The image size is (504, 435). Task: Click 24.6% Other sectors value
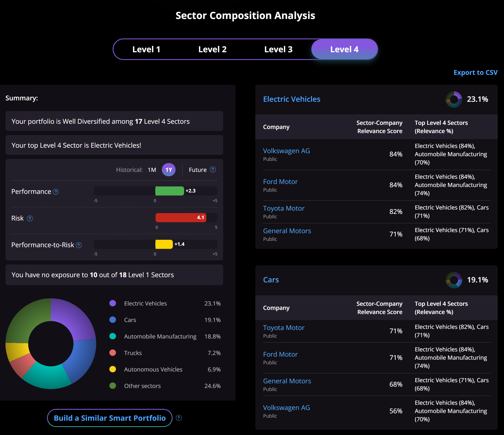point(212,386)
